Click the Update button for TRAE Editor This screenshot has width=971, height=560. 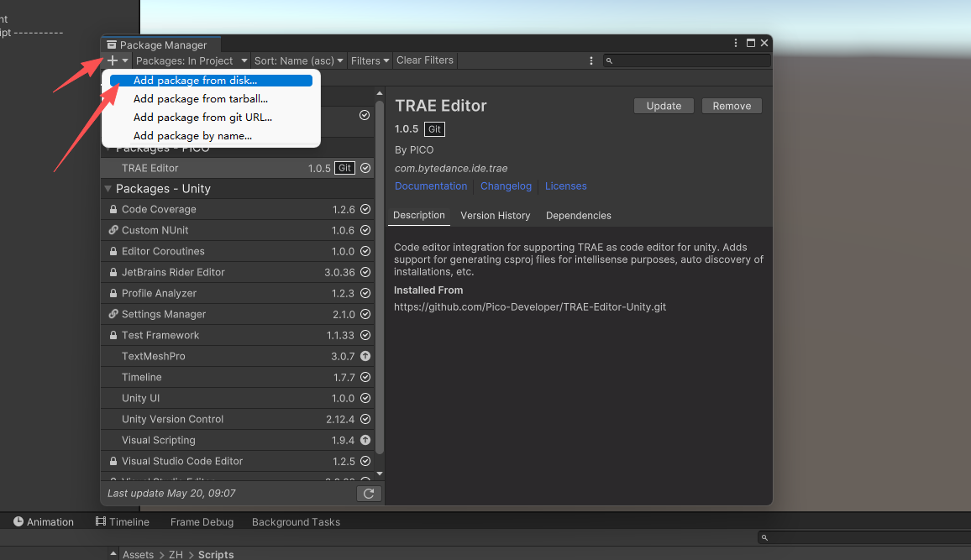coord(664,106)
